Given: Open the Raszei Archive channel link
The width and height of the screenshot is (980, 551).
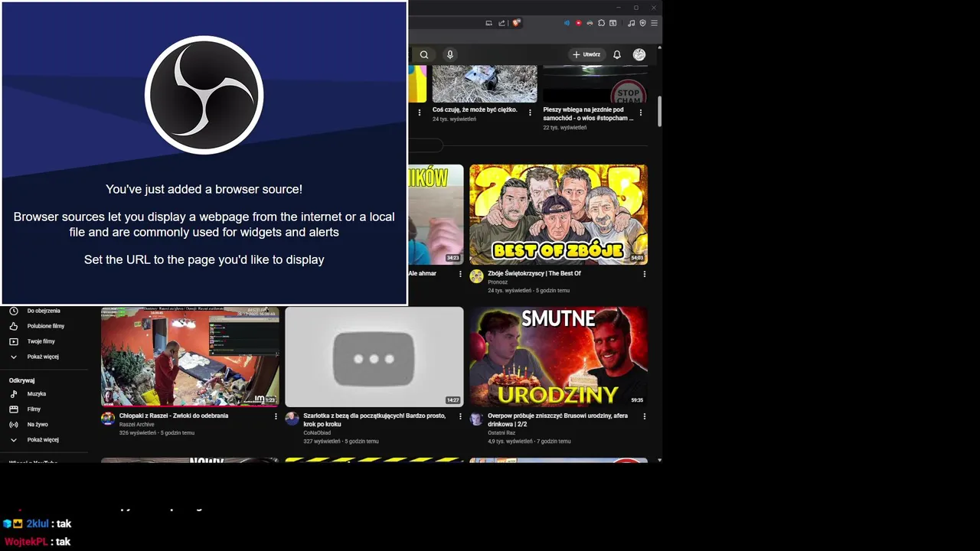Looking at the screenshot, I should [x=137, y=425].
